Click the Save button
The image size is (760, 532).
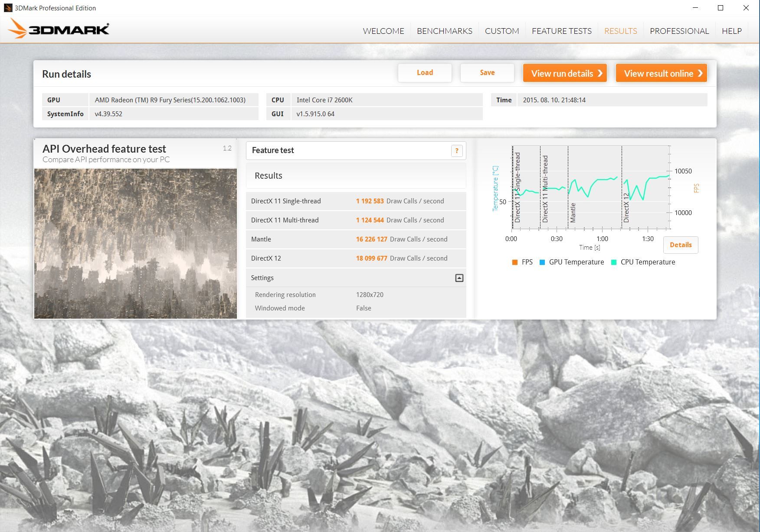point(487,73)
